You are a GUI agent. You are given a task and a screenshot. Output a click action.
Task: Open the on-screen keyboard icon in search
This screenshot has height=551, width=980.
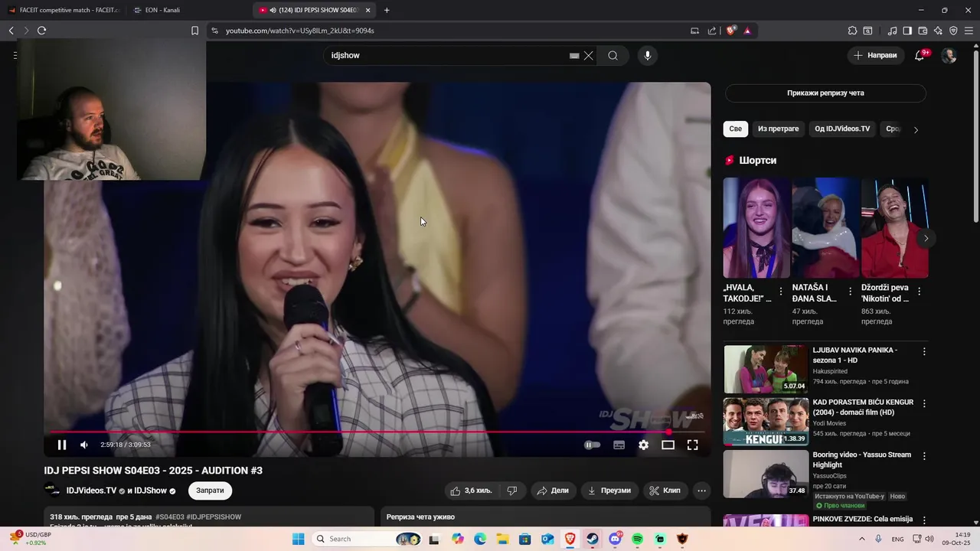(x=574, y=55)
